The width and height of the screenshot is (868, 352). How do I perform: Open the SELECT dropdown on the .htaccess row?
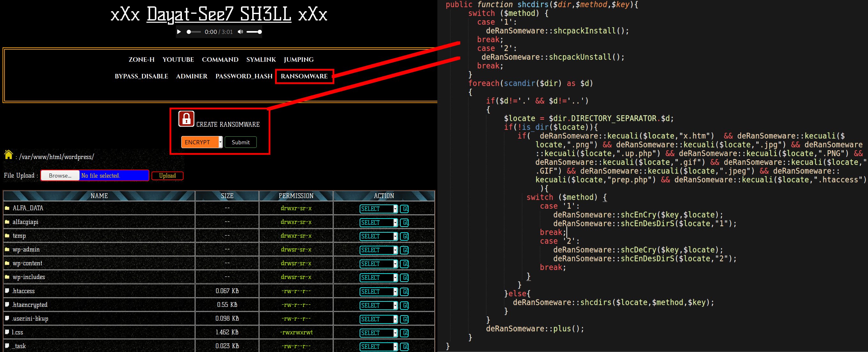coord(378,291)
